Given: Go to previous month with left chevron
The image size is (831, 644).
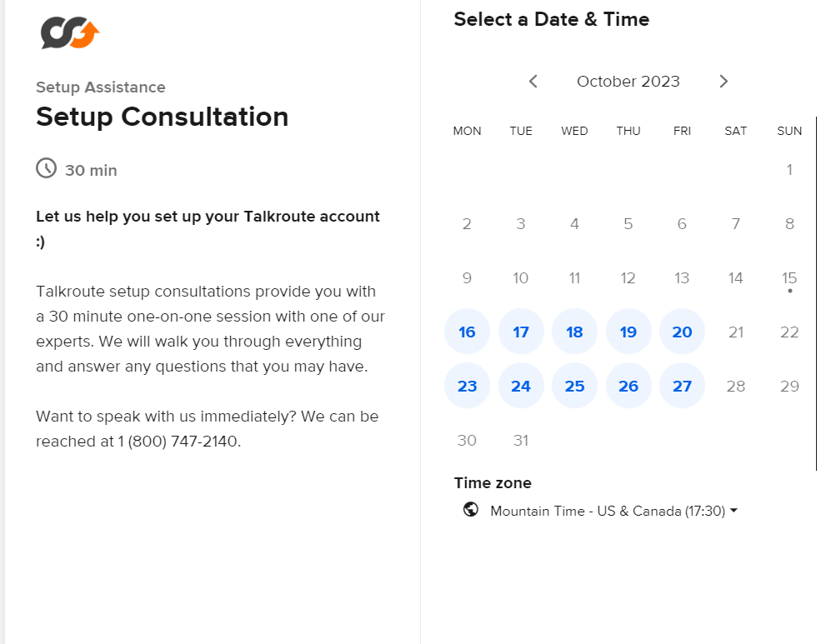Looking at the screenshot, I should point(533,81).
